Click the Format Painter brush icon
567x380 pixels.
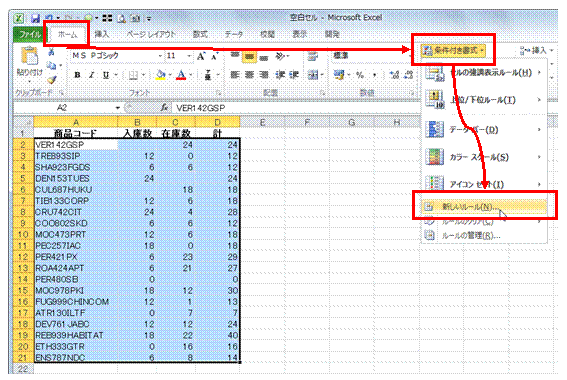pos(52,80)
